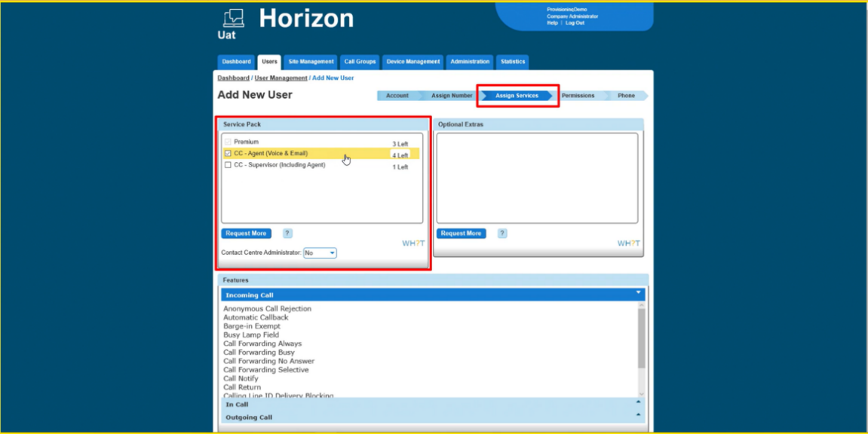The image size is (868, 434).
Task: Select Call Return feature
Action: coord(242,387)
